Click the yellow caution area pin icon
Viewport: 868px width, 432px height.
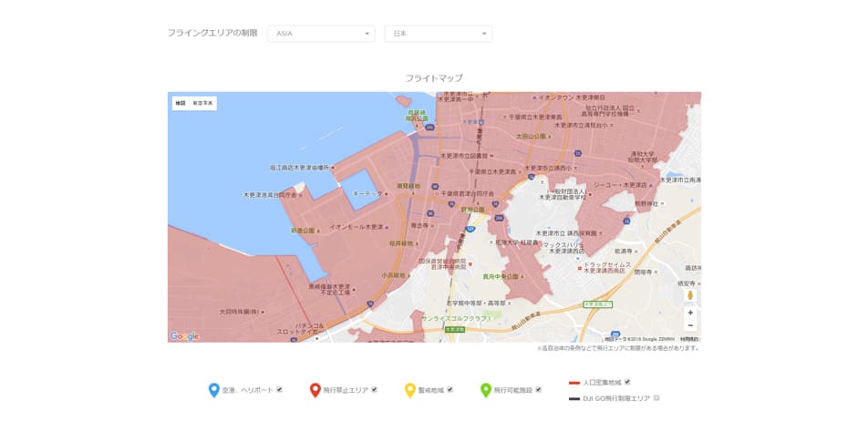pos(409,390)
